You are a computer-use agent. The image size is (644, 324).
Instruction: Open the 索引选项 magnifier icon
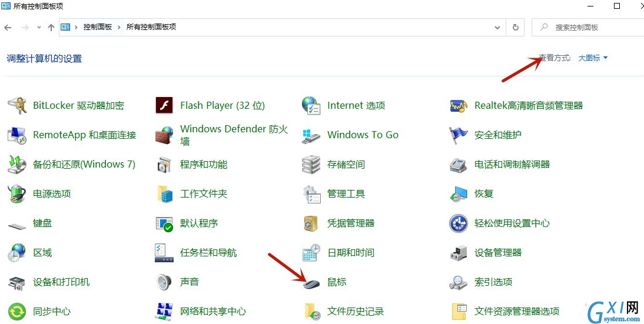459,282
